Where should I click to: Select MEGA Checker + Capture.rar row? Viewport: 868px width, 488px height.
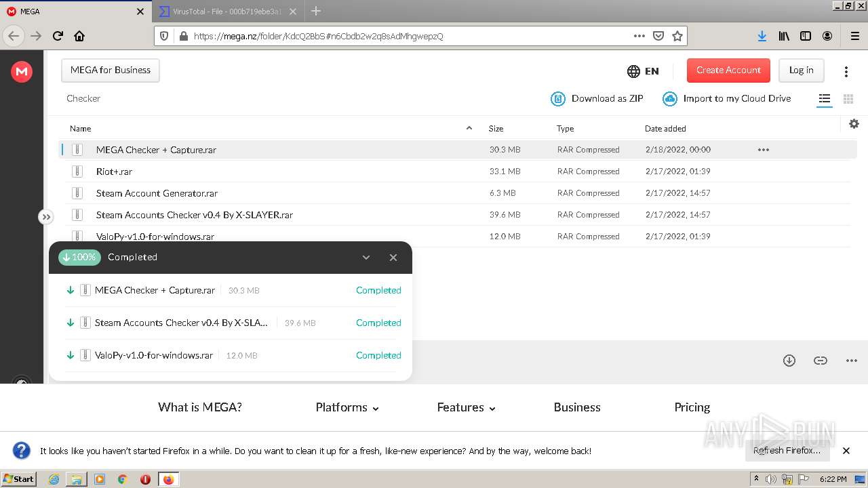tap(458, 150)
